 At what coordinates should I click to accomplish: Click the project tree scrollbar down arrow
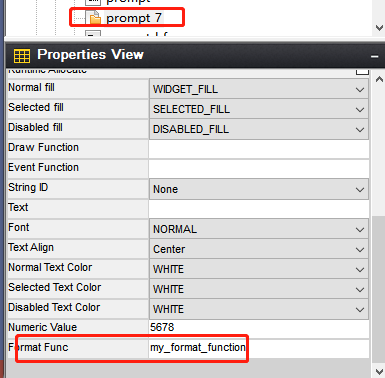coord(379,28)
